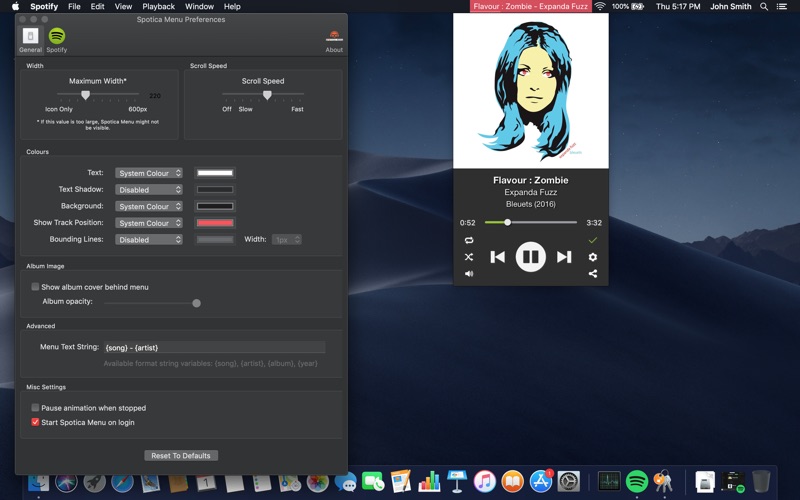Open the Spotify application menu
This screenshot has width=800, height=500.
click(44, 7)
